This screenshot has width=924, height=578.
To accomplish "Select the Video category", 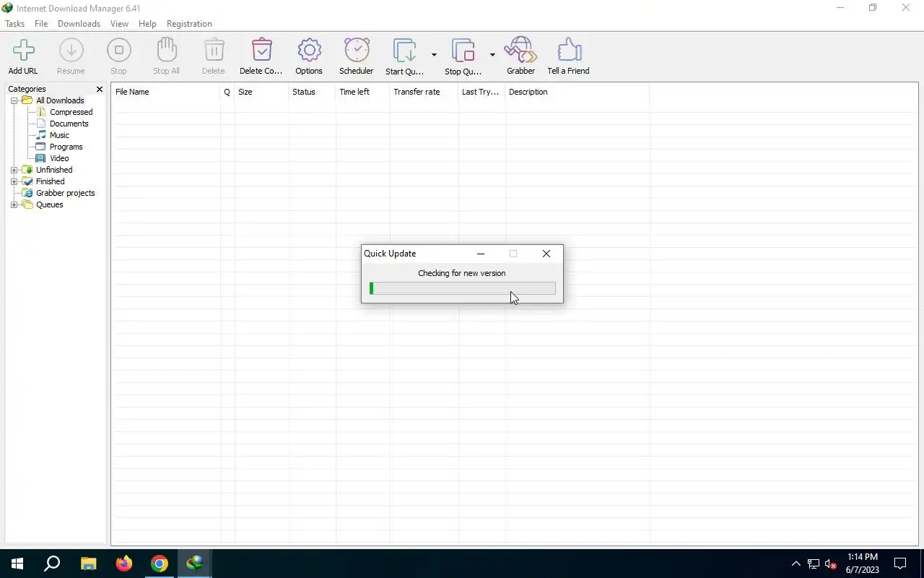I will point(59,158).
